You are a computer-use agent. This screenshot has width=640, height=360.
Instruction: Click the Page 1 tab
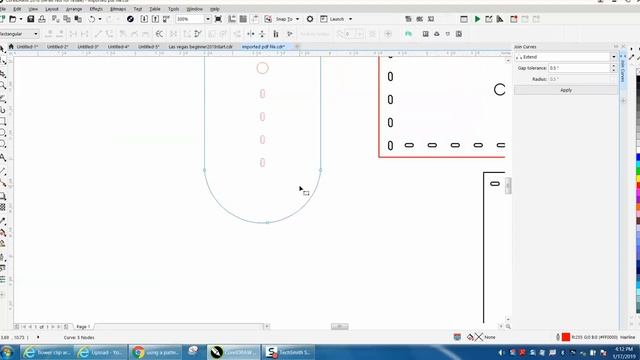(x=83, y=327)
